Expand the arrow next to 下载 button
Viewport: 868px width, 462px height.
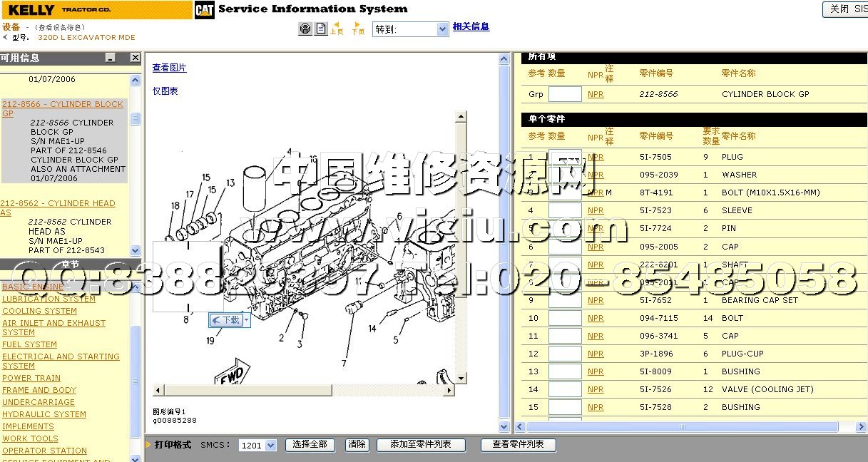[247, 320]
